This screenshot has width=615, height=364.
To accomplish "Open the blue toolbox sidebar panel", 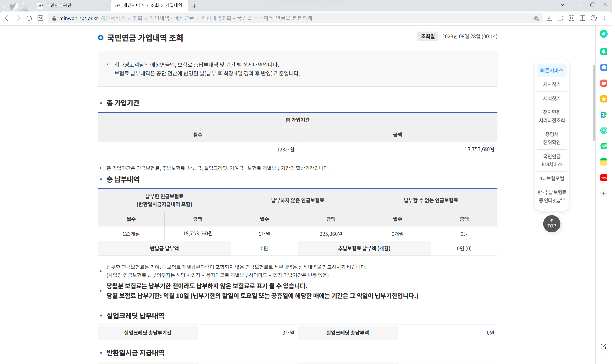I will point(604,67).
